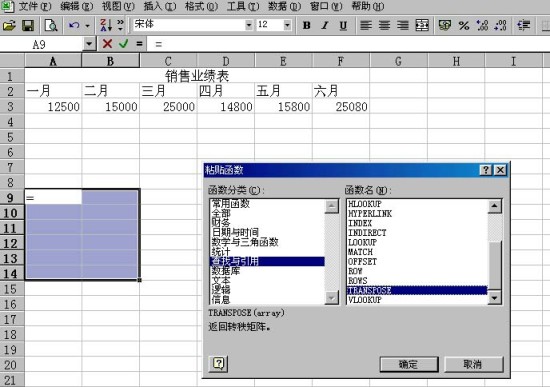Viewport: 550px width, 387px height.
Task: Open the 文件 menu
Action: (x=35, y=6)
